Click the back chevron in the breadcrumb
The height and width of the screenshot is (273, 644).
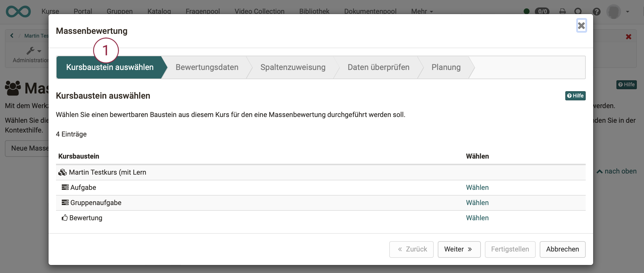click(12, 36)
